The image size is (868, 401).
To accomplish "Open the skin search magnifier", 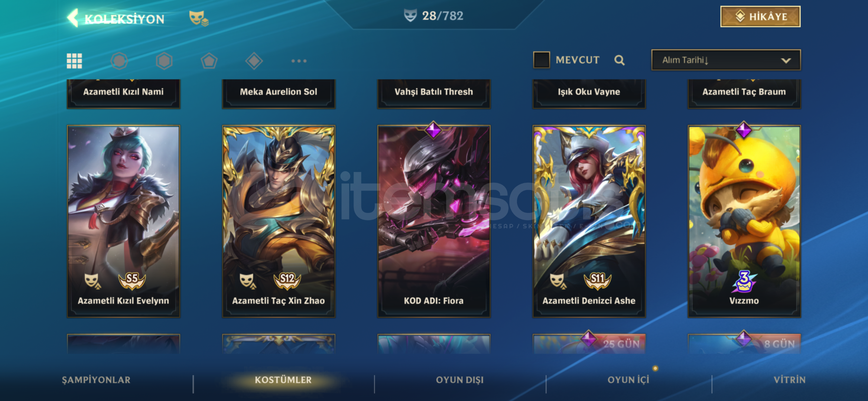I will (619, 60).
